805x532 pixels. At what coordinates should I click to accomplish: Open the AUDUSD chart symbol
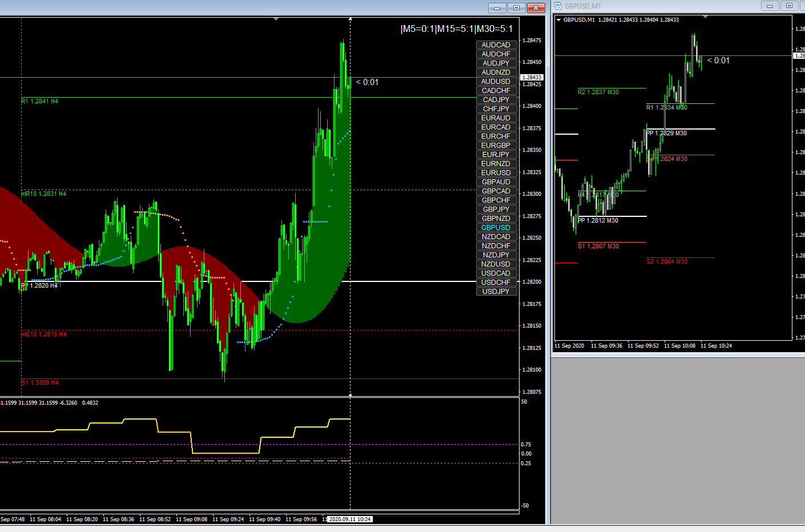click(496, 82)
